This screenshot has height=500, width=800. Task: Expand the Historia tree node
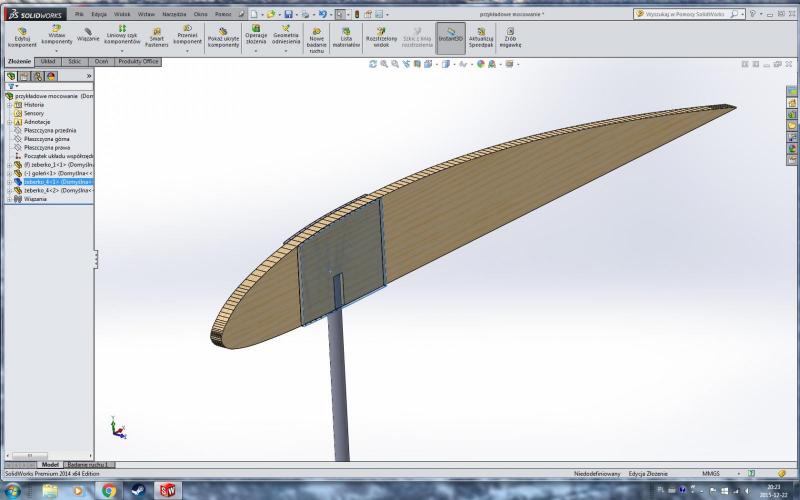[9, 105]
